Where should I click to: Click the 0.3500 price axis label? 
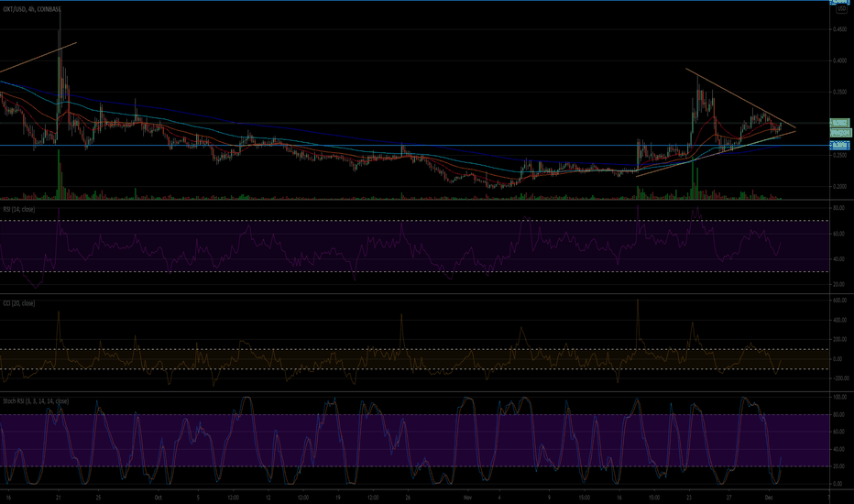click(x=839, y=93)
